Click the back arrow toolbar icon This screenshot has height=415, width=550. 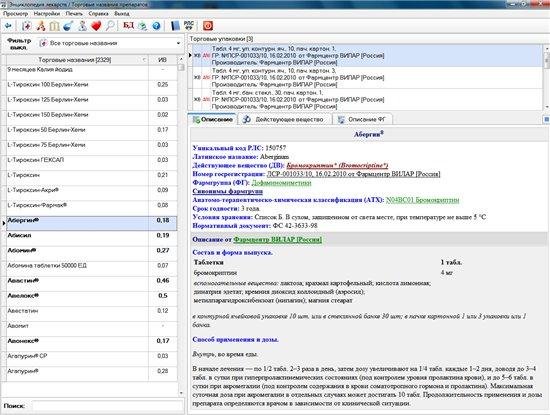point(8,26)
